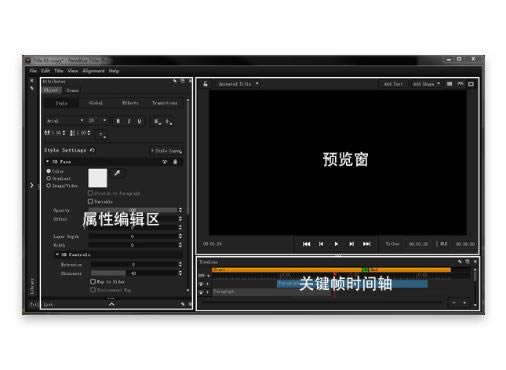
Task: Click the Add Text button
Action: (393, 84)
